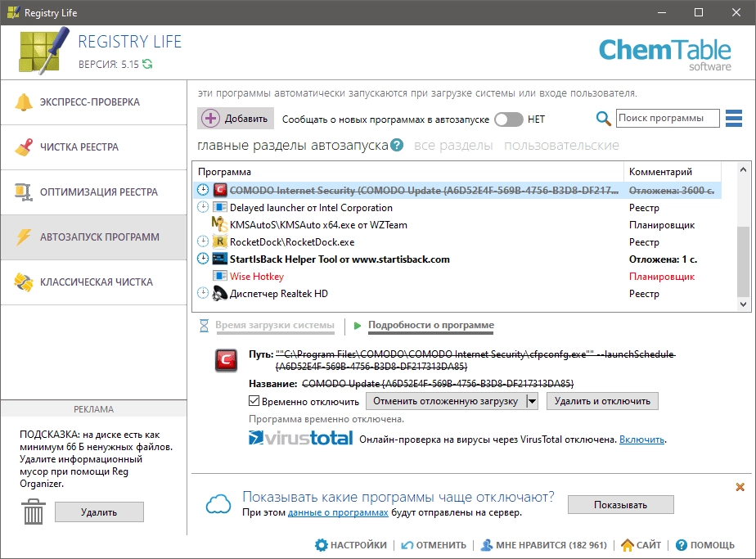Screen dimensions: 756x559
Task: Click the green update check icon next to version
Action: (x=147, y=64)
